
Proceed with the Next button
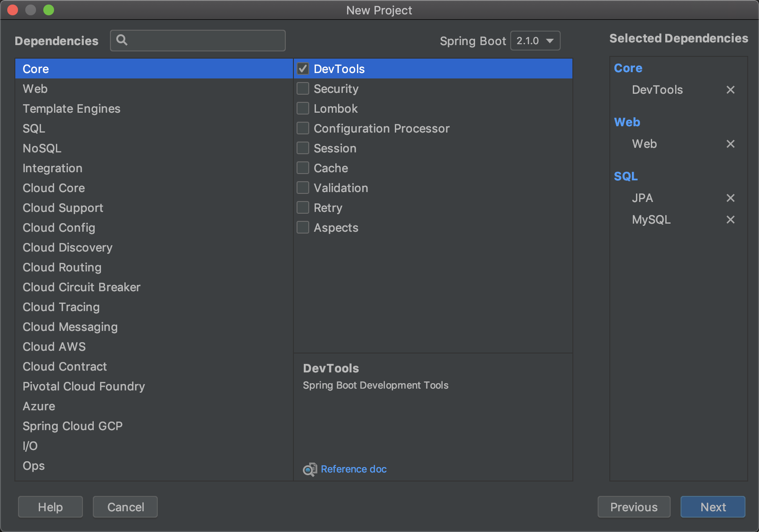713,507
